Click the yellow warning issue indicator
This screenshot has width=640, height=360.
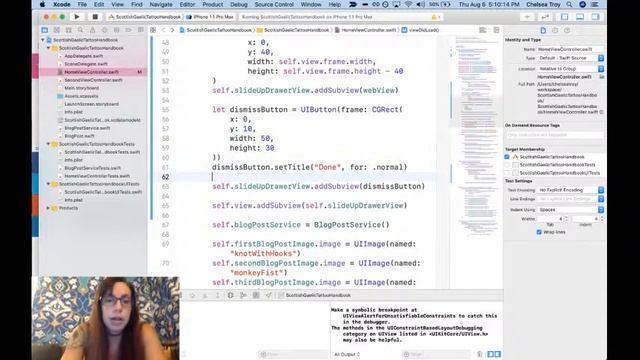tap(436, 17)
